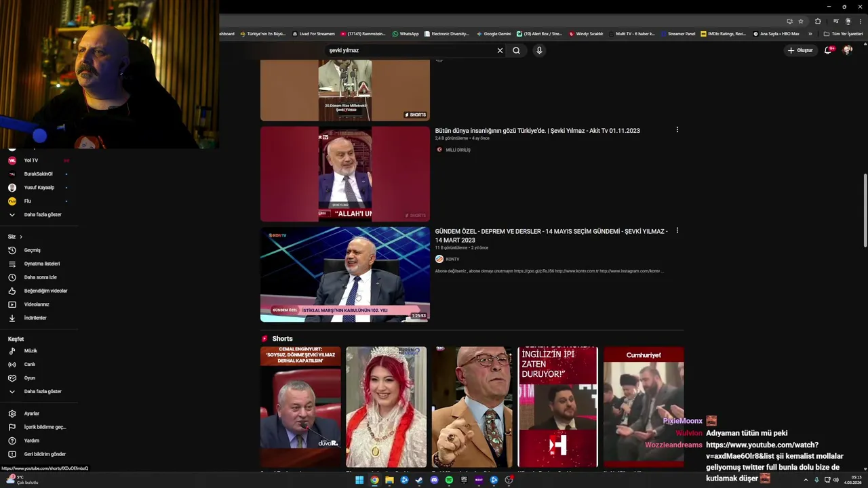Open the MİLLİ DİRİLİŞ channel
Viewport: 868px width, 488px height.
[458, 150]
